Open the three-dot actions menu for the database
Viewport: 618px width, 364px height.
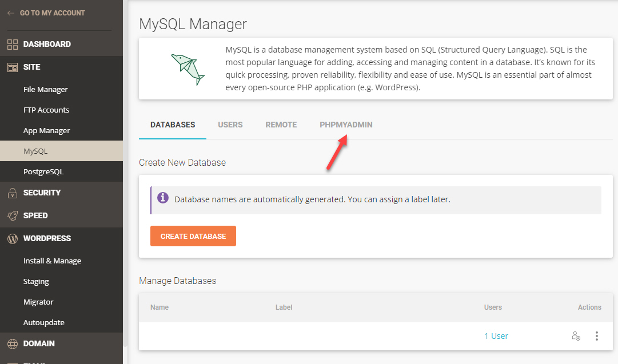click(x=597, y=336)
